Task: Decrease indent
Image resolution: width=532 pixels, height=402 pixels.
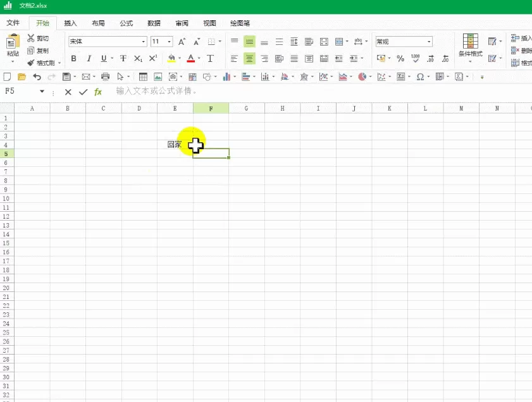Action: 338,59
